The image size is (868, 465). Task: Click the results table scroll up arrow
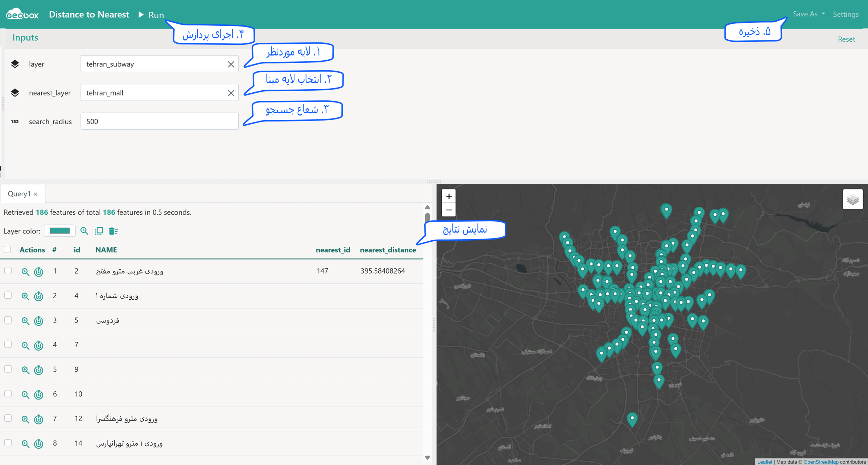(x=427, y=207)
